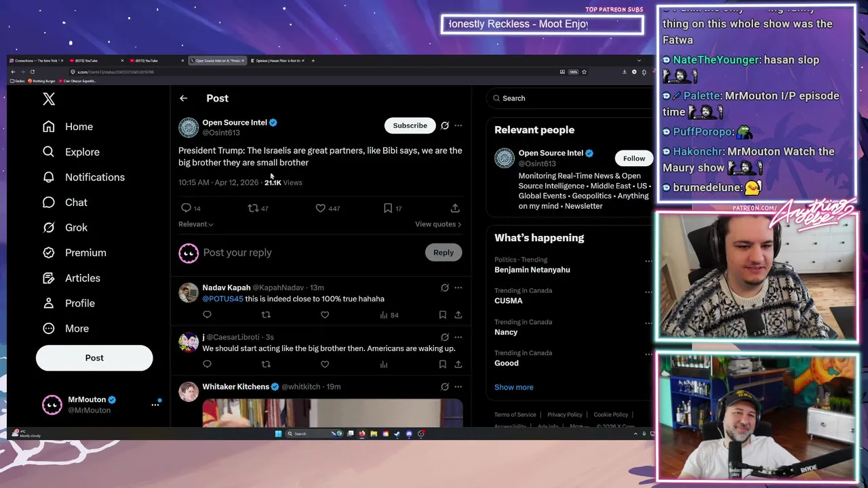Repost Nadav Kapah's comment
The image size is (868, 488).
point(266,314)
